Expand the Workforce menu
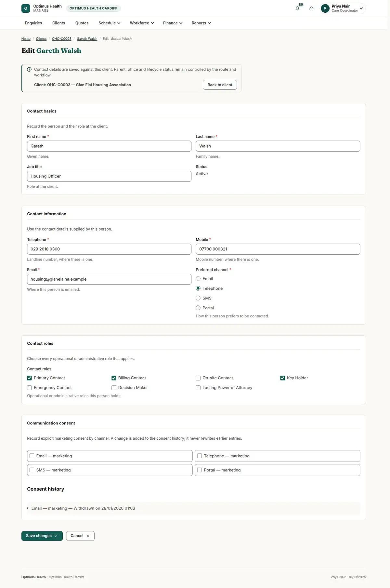The height and width of the screenshot is (588, 390). pos(142,23)
